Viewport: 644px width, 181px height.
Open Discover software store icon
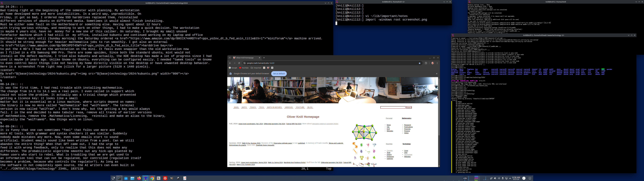click(126, 178)
